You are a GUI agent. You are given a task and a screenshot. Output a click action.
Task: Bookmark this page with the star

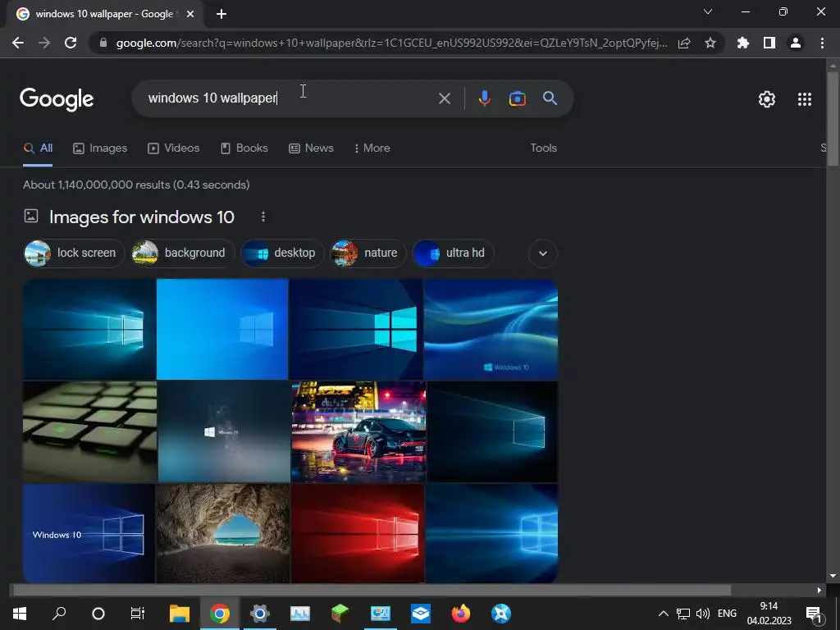pyautogui.click(x=710, y=43)
